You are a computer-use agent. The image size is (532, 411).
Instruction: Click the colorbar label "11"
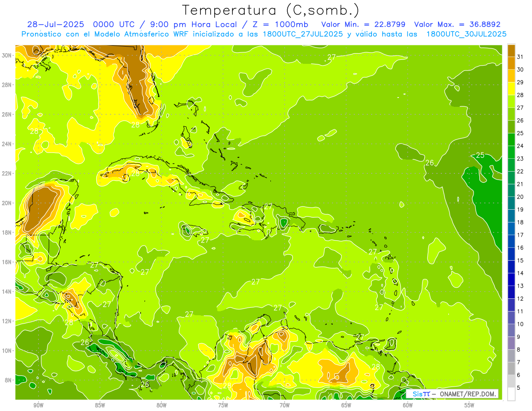click(520, 311)
